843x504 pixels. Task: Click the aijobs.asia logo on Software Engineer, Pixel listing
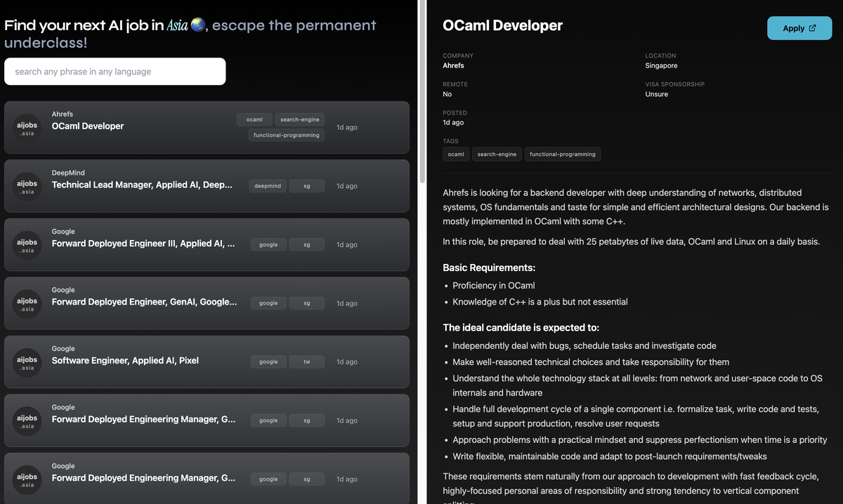(x=27, y=362)
